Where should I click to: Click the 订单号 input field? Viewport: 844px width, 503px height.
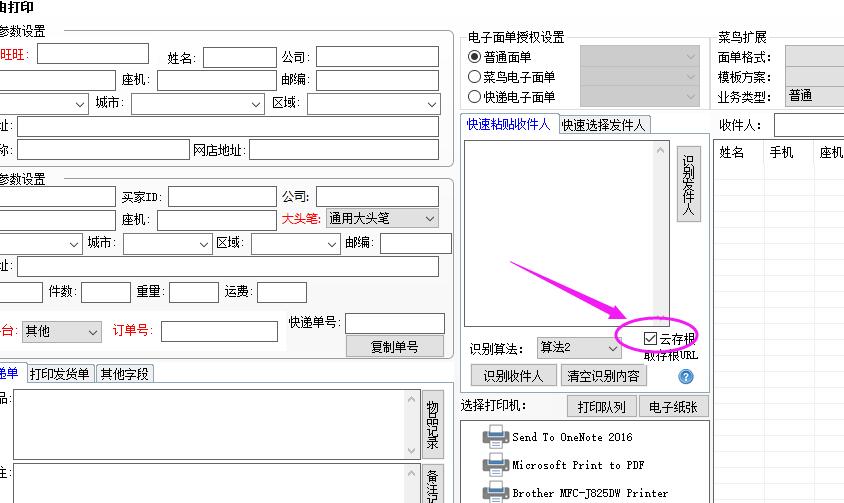point(219,331)
